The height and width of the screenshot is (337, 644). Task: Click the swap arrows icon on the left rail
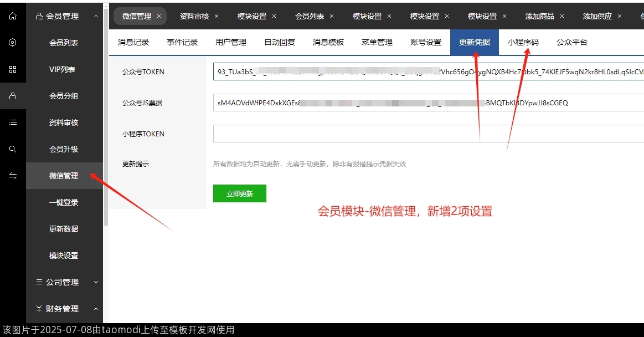(x=12, y=175)
